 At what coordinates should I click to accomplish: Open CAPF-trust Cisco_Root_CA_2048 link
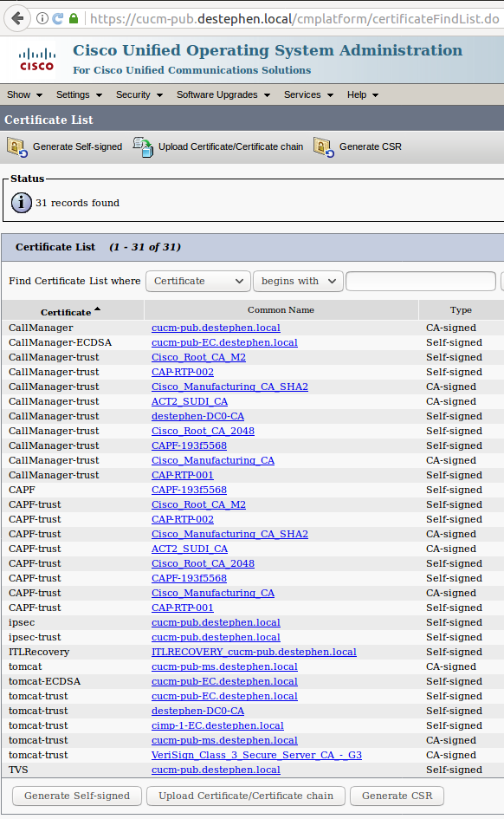[x=203, y=563]
